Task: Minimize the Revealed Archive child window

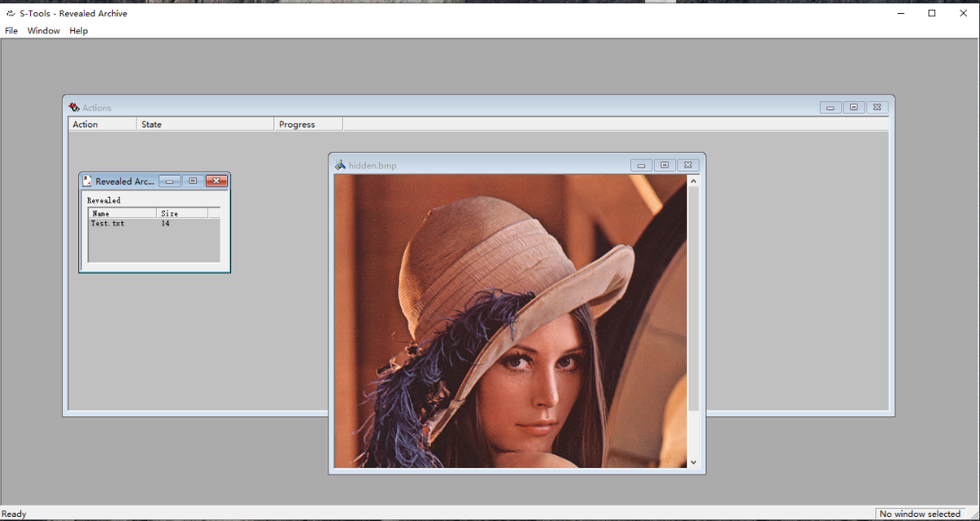Action: click(x=170, y=181)
